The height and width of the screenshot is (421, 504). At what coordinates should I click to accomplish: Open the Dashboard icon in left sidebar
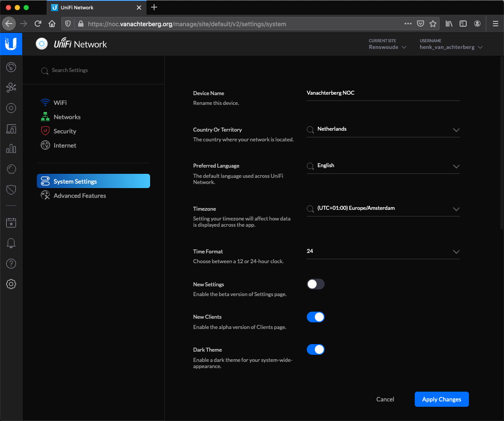coord(11,67)
